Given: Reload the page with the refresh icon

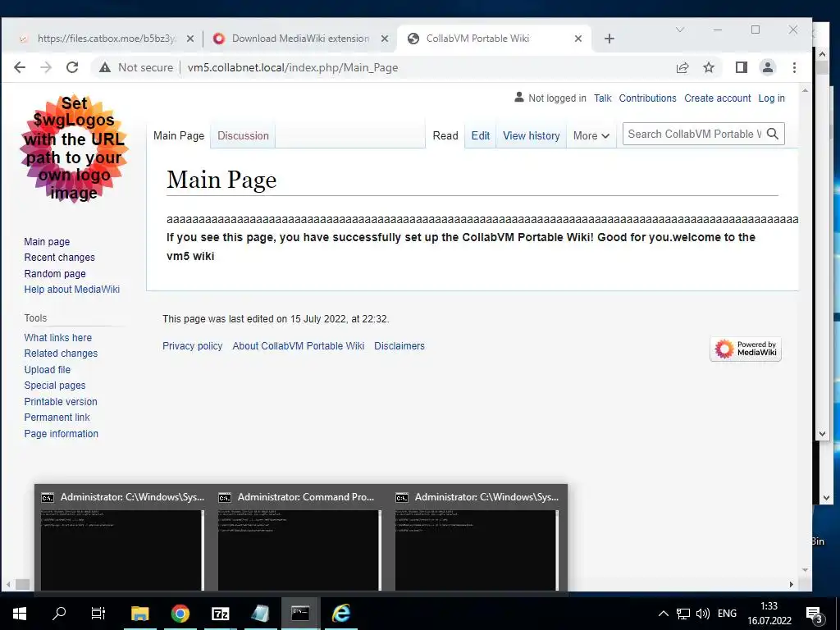Looking at the screenshot, I should [72, 67].
